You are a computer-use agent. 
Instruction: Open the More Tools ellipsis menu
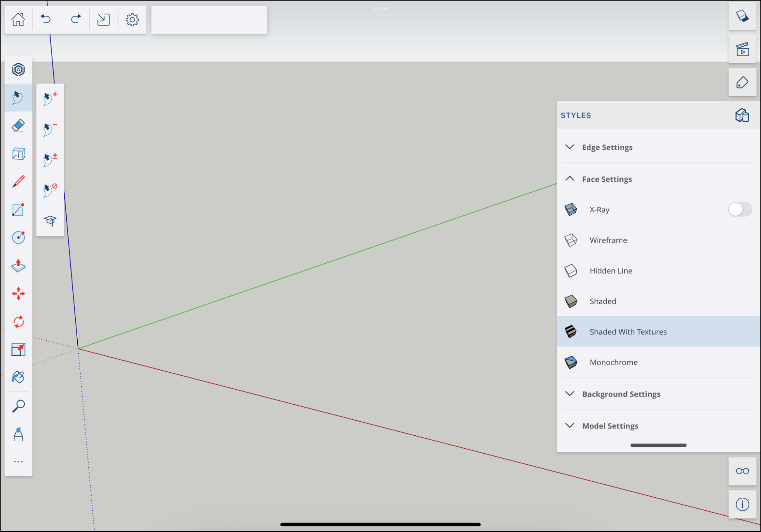[18, 462]
